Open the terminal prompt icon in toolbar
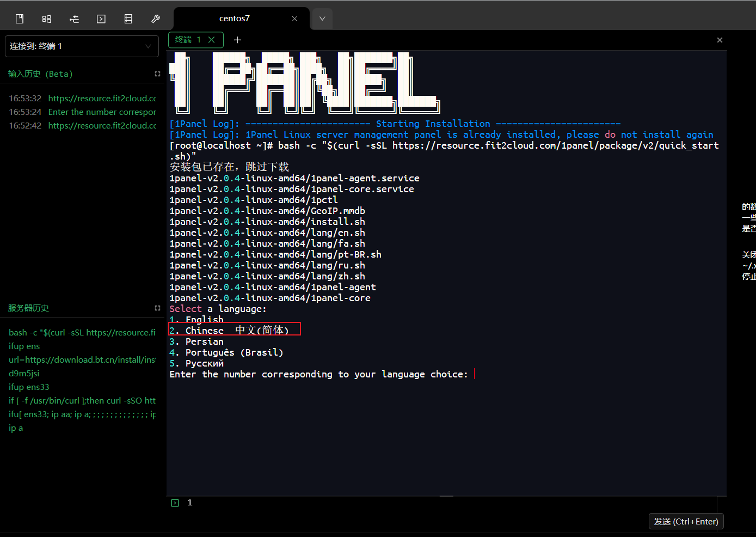756x537 pixels. click(101, 19)
